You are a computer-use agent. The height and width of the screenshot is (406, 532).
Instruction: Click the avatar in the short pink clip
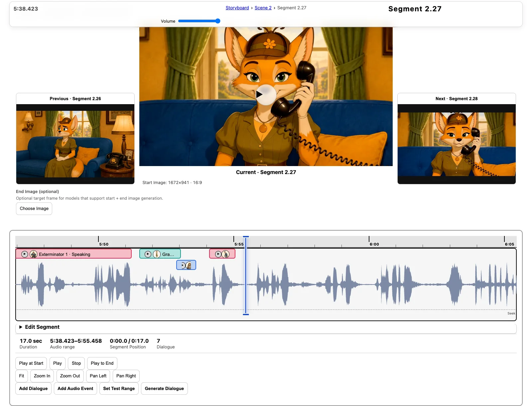pyautogui.click(x=226, y=254)
